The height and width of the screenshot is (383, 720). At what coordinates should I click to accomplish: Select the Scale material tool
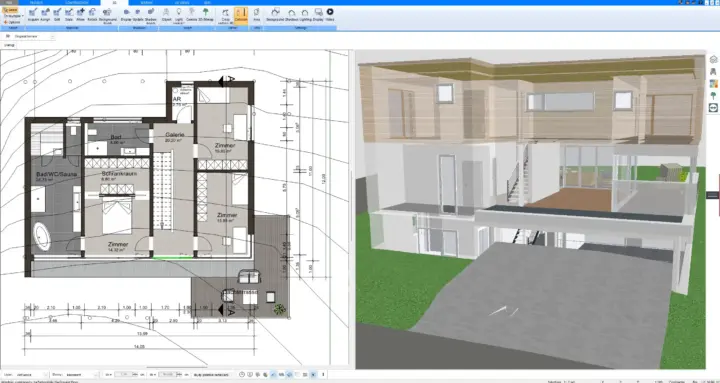pos(69,15)
